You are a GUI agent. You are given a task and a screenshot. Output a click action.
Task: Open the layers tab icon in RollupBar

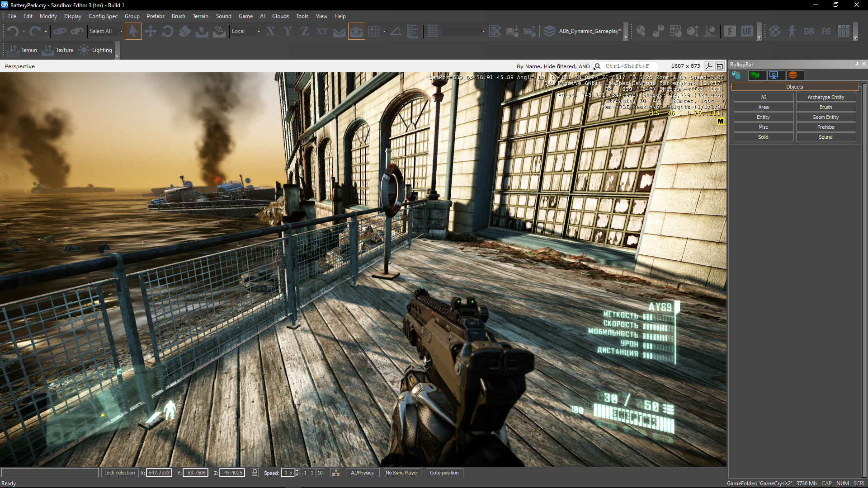pyautogui.click(x=793, y=75)
